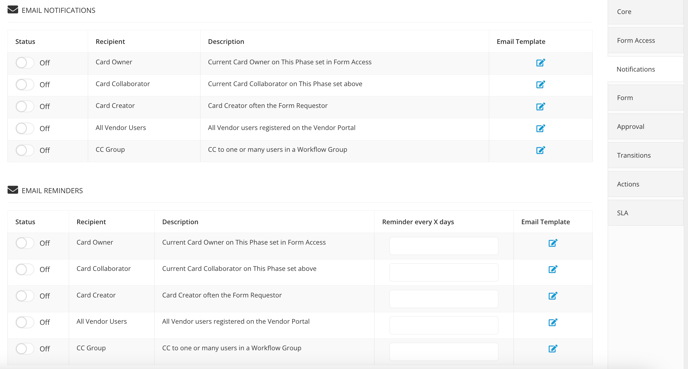Edit Card Owner reminder email template
The width and height of the screenshot is (688, 369).
(x=552, y=243)
